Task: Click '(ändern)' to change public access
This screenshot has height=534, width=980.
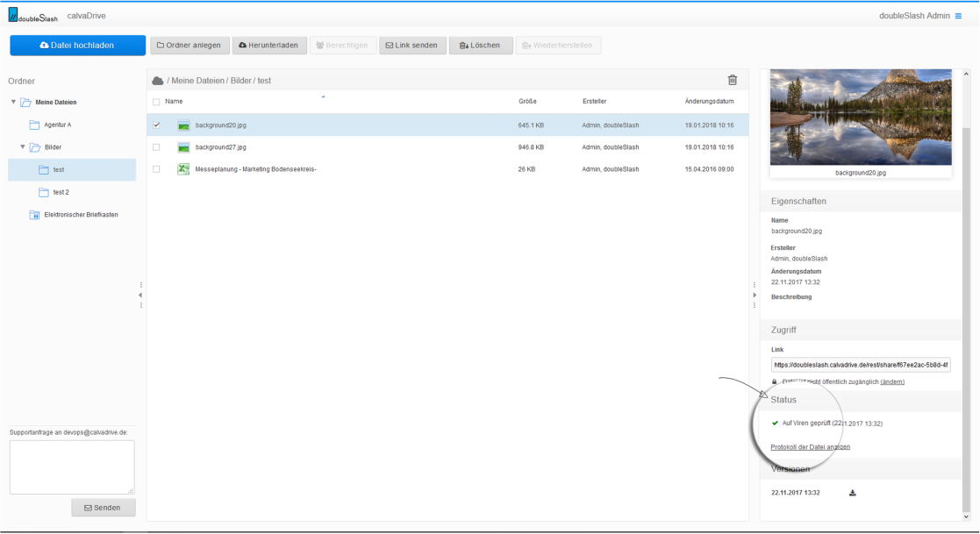Action: 892,381
